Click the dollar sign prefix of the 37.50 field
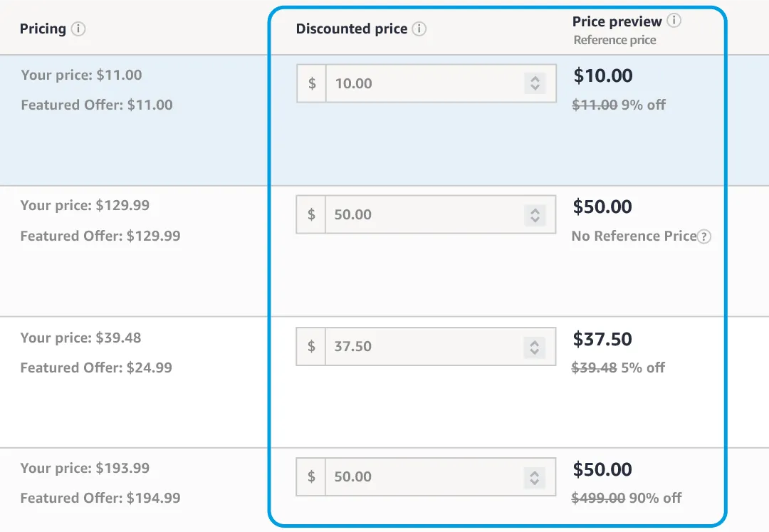 (x=311, y=346)
